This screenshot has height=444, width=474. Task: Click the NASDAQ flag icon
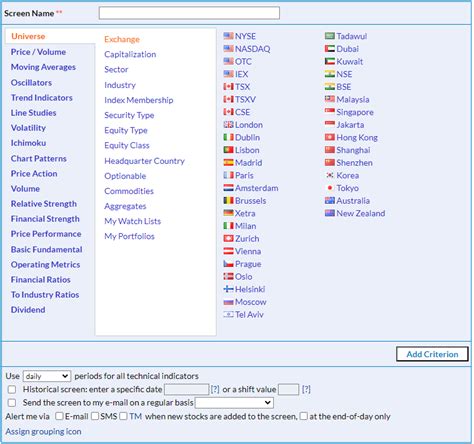(x=228, y=49)
